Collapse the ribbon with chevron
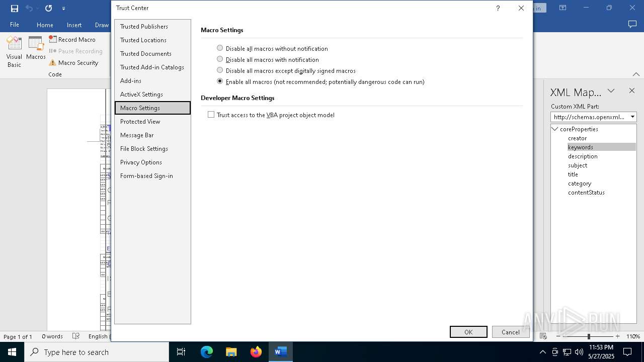The image size is (644, 362). [636, 74]
